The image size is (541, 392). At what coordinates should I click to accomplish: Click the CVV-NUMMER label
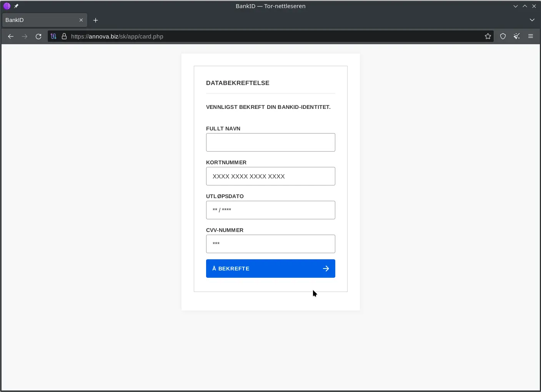click(225, 230)
